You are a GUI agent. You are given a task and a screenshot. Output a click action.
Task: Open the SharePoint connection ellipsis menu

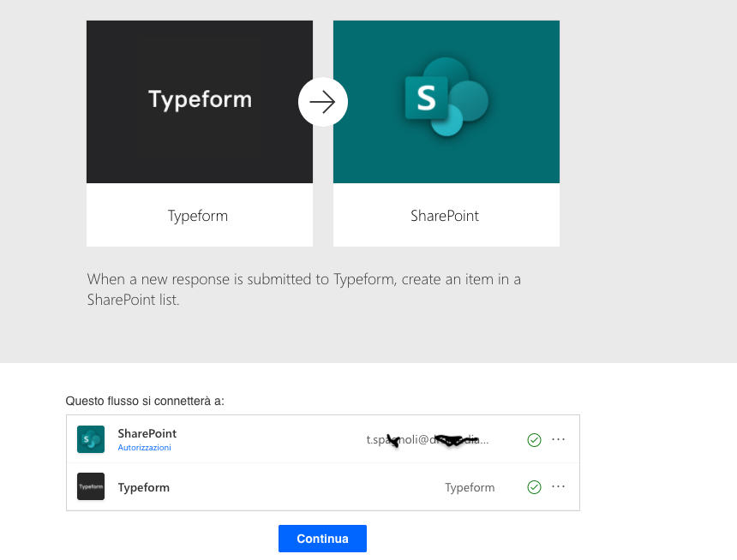[x=558, y=439]
